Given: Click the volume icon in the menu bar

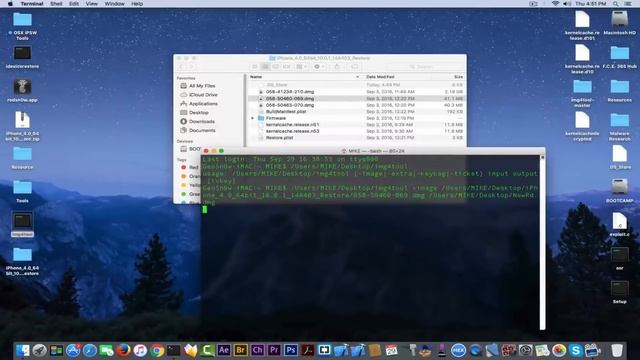Looking at the screenshot, I should coord(567,4).
